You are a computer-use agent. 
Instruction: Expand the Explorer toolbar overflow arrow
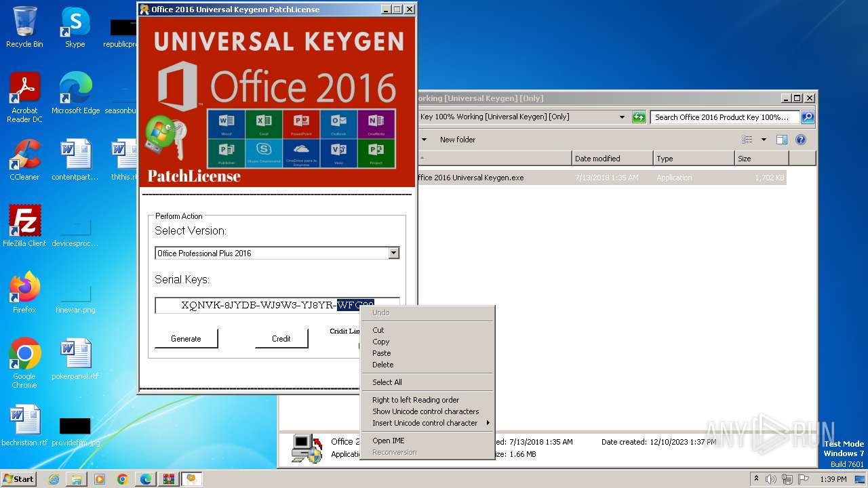[425, 140]
